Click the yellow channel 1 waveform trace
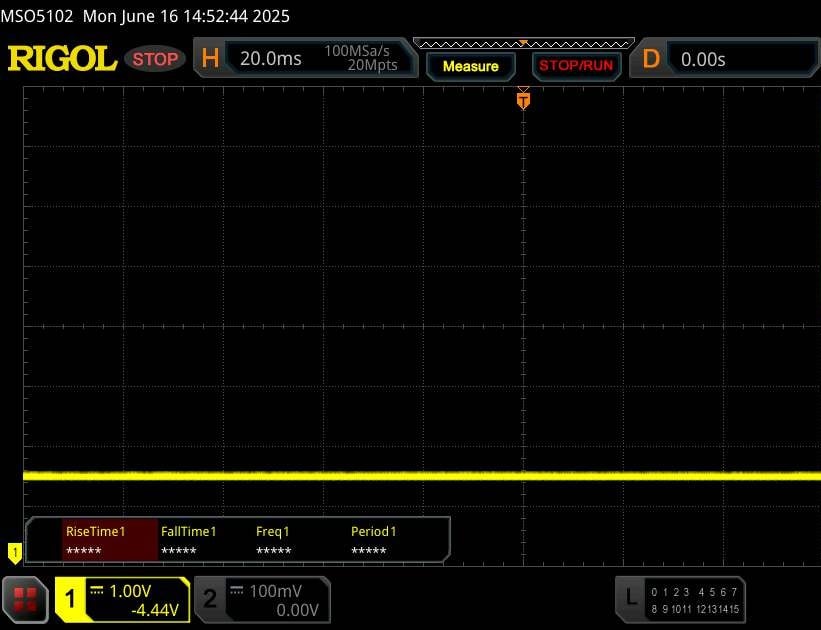821x630 pixels. click(422, 476)
